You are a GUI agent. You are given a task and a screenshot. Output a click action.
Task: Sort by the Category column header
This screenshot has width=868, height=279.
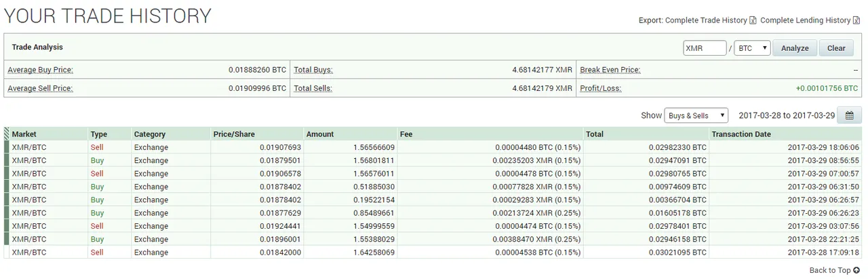[x=171, y=134]
